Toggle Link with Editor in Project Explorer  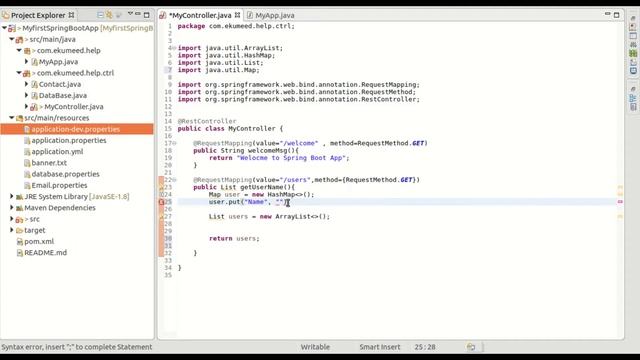coord(109,15)
